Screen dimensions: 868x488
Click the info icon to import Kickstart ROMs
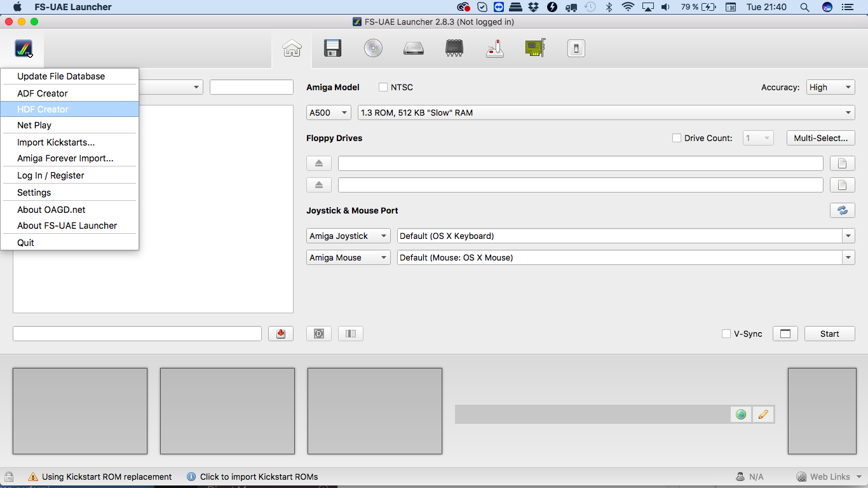[x=191, y=477]
